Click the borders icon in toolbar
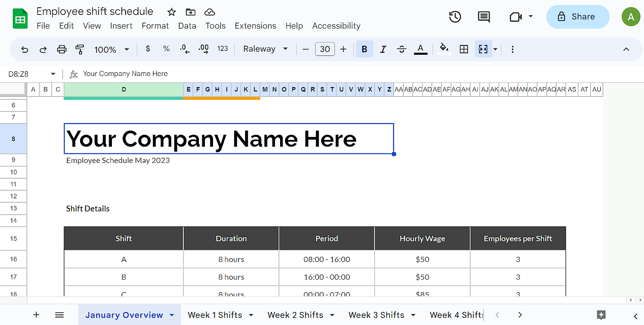 click(464, 49)
